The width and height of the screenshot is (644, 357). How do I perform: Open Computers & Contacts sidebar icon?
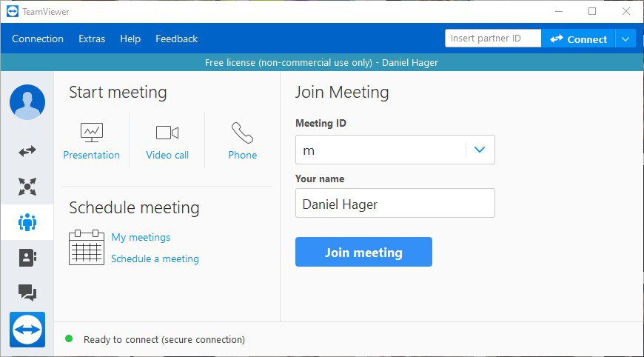point(27,258)
